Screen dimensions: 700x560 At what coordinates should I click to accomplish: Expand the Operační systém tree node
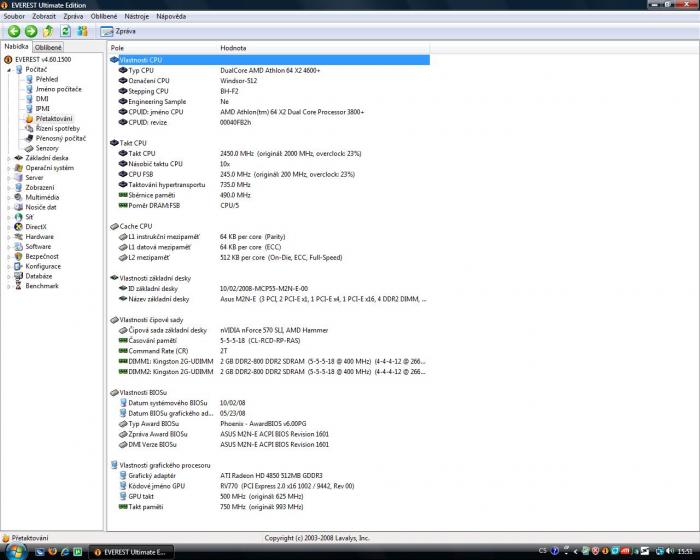(x=9, y=168)
